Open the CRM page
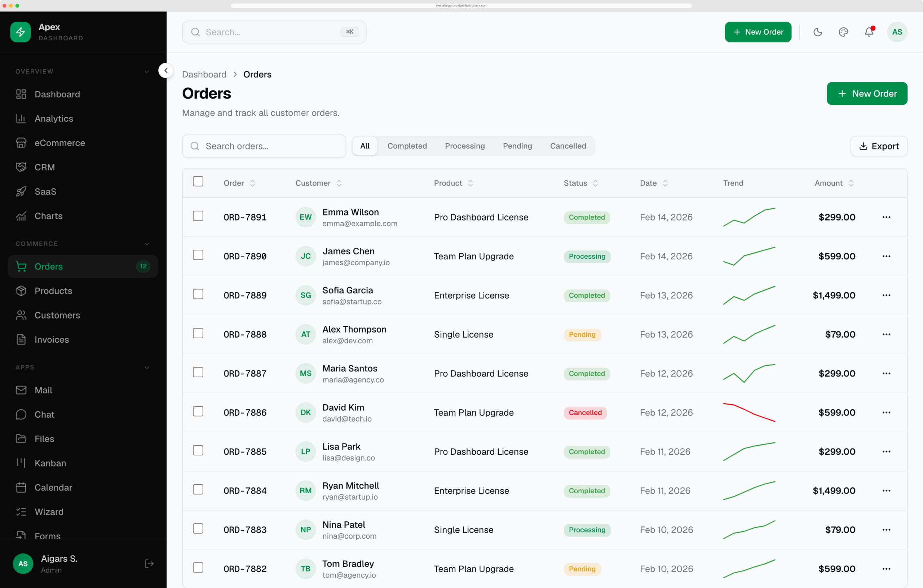The height and width of the screenshot is (588, 923). point(83,168)
